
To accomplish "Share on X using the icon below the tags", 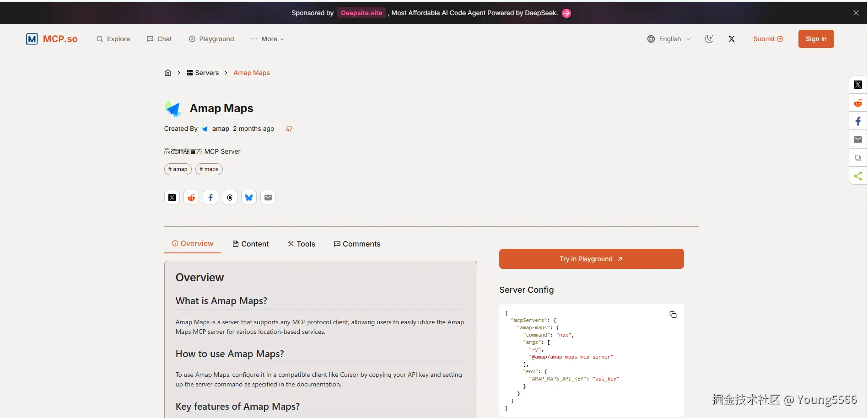I will (x=172, y=198).
